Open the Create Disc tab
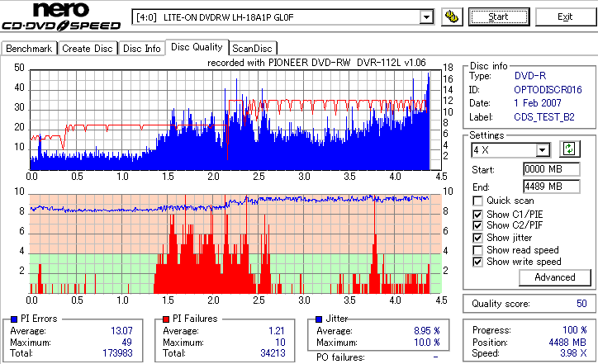Image resolution: width=598 pixels, height=364 pixels. tap(88, 49)
